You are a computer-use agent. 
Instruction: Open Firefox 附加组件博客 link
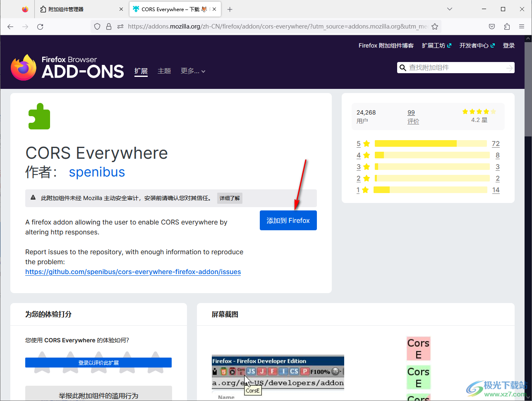(386, 45)
